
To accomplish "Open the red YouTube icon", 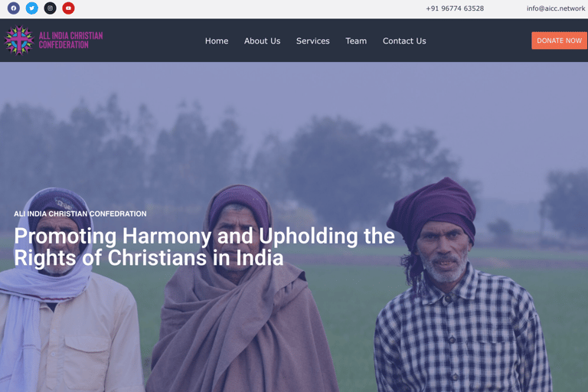I will [x=68, y=8].
